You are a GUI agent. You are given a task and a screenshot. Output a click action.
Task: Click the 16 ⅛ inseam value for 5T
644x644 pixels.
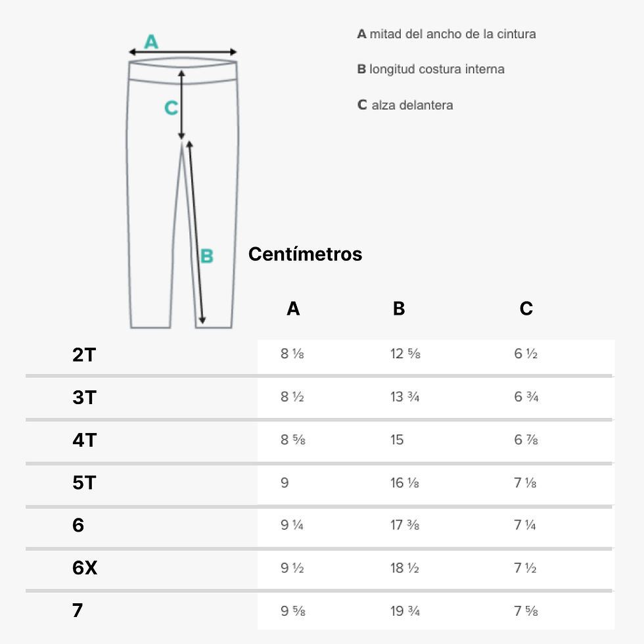[x=405, y=482]
